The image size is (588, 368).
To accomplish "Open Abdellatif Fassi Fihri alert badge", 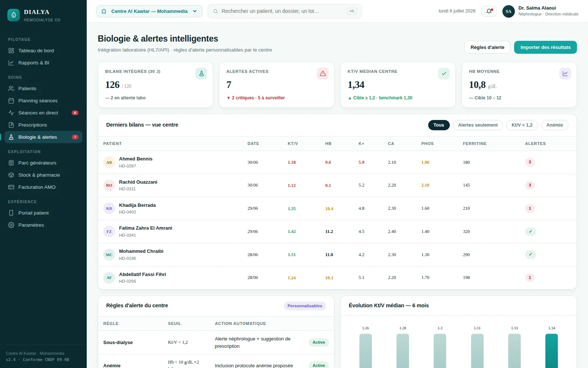I will [x=530, y=277].
